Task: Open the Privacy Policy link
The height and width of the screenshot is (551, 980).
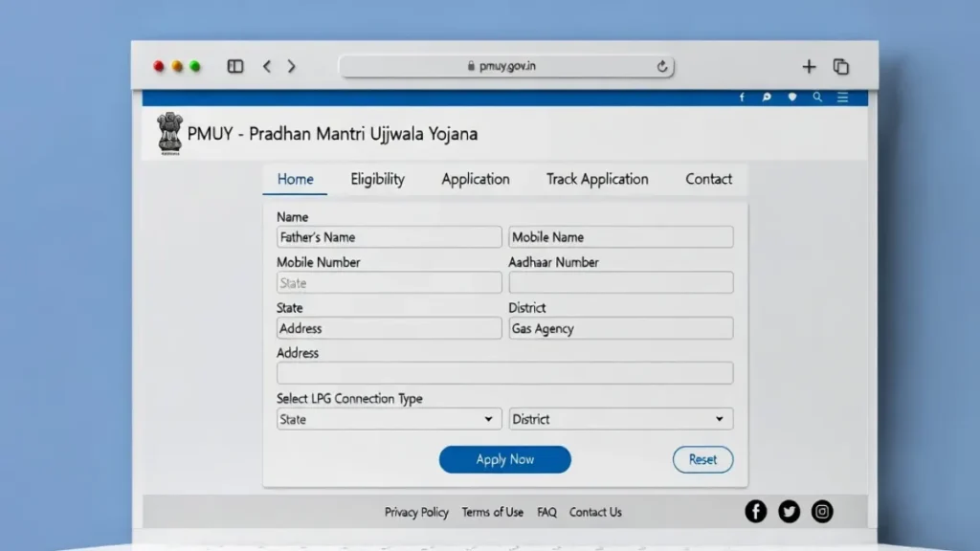Action: click(416, 513)
